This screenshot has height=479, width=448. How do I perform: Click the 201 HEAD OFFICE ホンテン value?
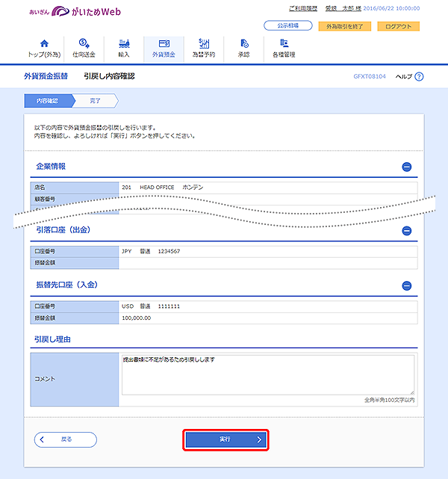162,188
